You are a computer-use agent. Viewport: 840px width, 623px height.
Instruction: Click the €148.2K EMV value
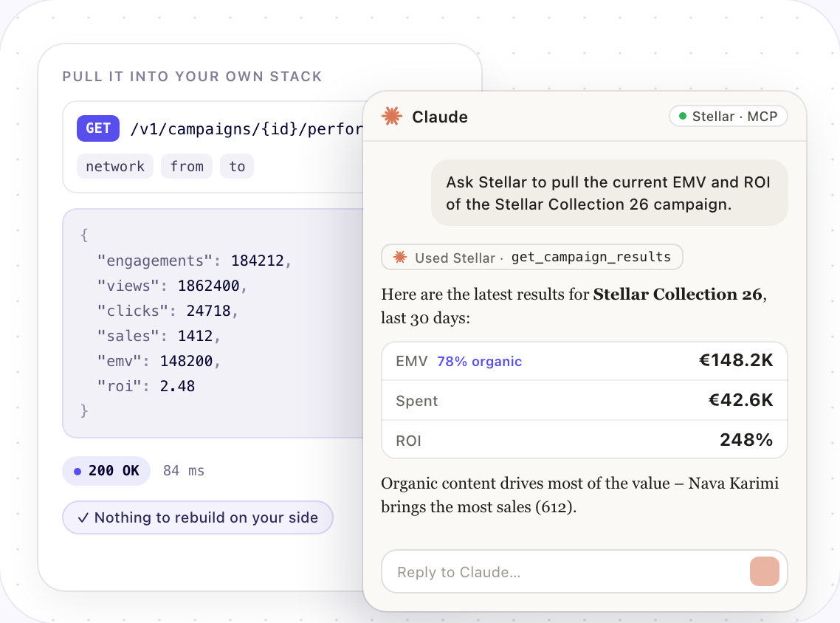(x=736, y=360)
